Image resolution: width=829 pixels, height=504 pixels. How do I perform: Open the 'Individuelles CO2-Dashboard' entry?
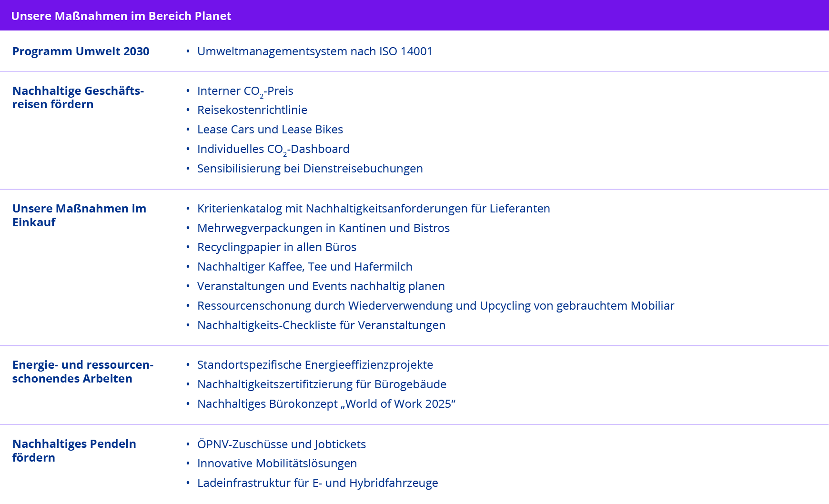[273, 149]
